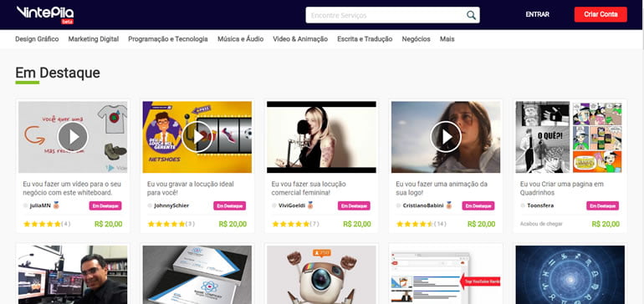Click the Criar Conta button

point(601,14)
